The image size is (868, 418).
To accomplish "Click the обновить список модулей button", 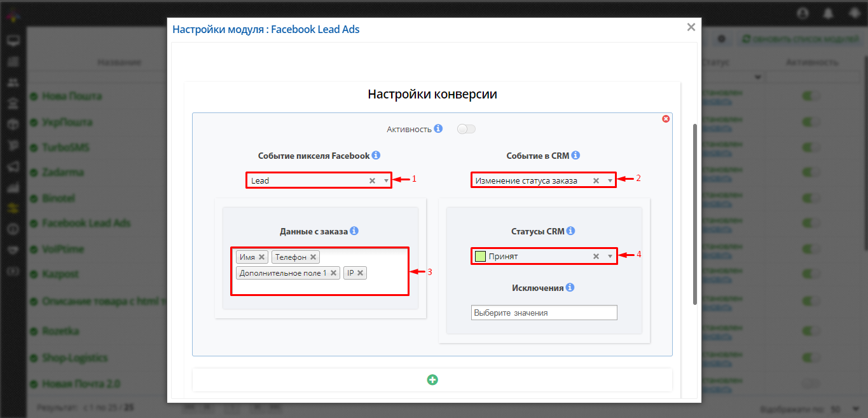I will point(800,39).
